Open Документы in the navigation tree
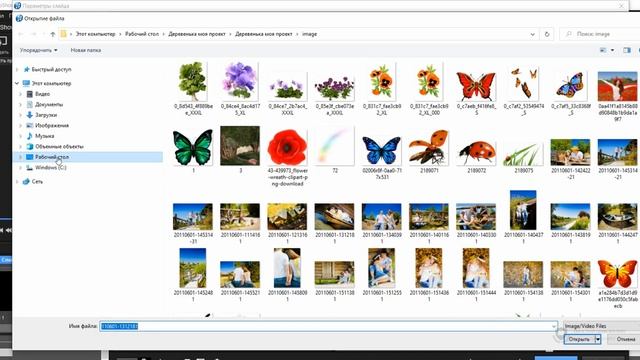Viewport: 640px width, 360px height. pos(49,104)
